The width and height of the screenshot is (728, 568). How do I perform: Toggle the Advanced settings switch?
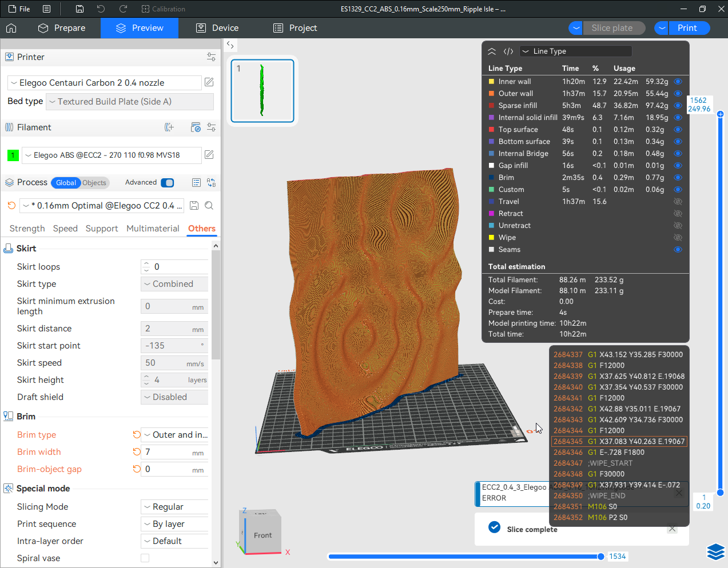167,183
